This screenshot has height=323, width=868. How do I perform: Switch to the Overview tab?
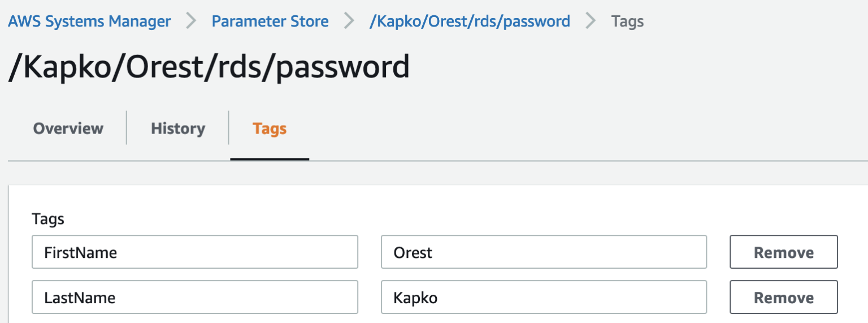[68, 128]
